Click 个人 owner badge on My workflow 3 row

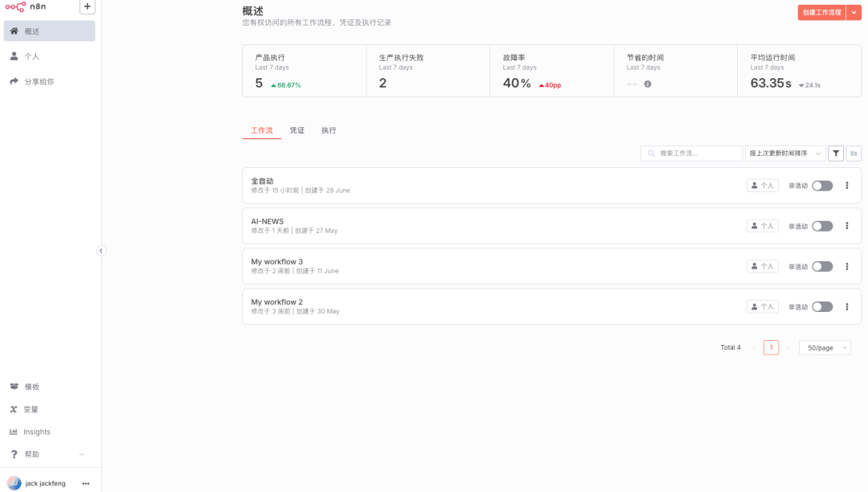(762, 266)
